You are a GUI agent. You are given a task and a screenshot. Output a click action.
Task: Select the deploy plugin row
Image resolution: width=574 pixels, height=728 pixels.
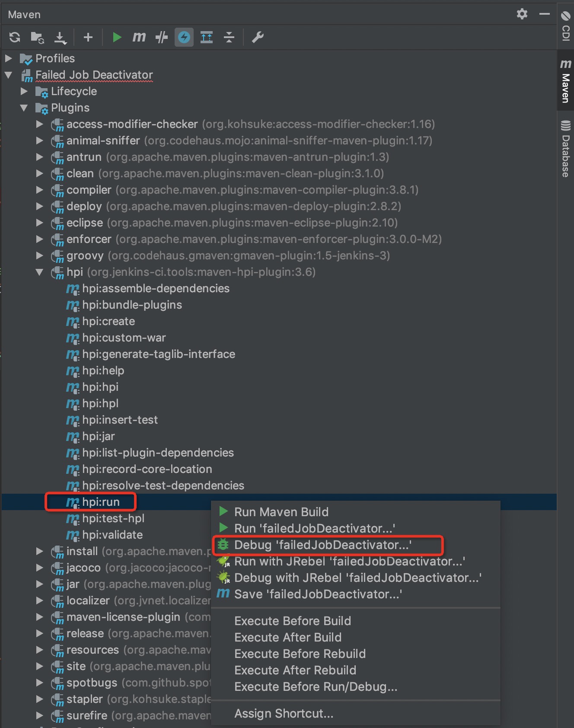coord(226,206)
